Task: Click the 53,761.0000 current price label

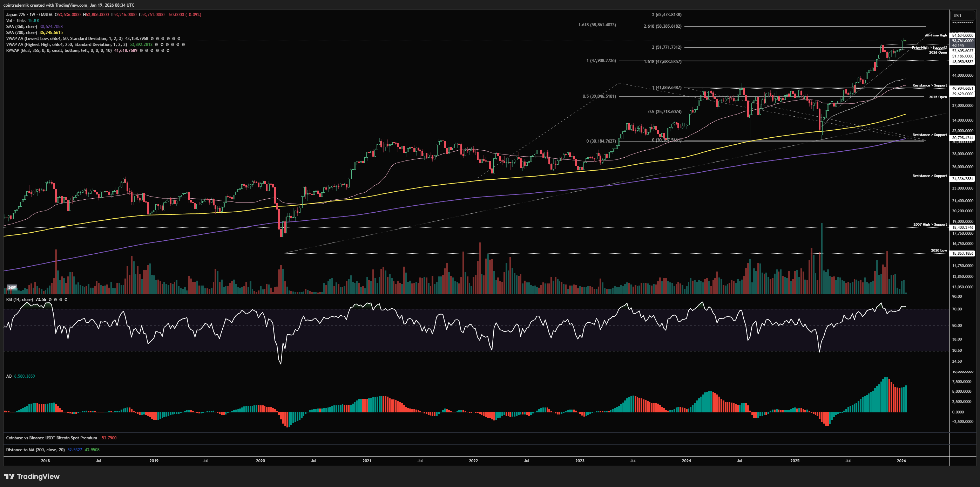Action: click(962, 41)
